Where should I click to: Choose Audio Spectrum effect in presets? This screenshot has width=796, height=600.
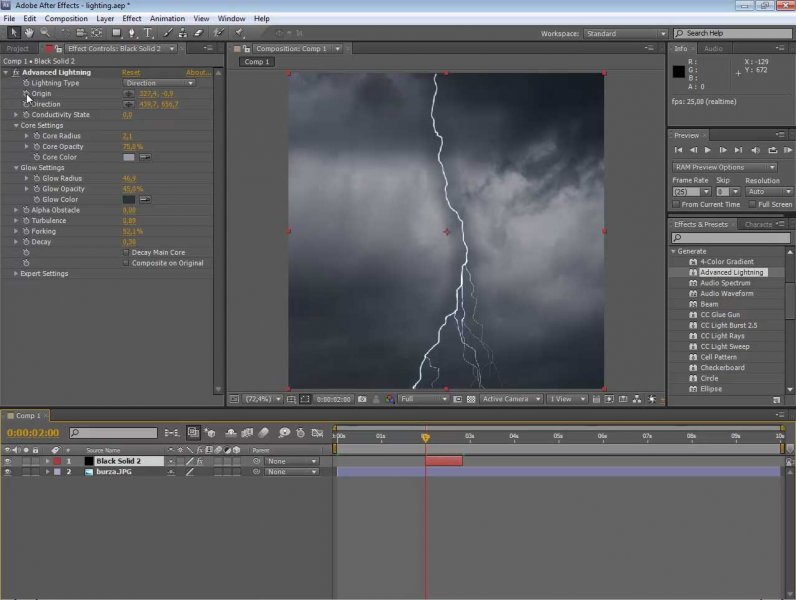(724, 283)
